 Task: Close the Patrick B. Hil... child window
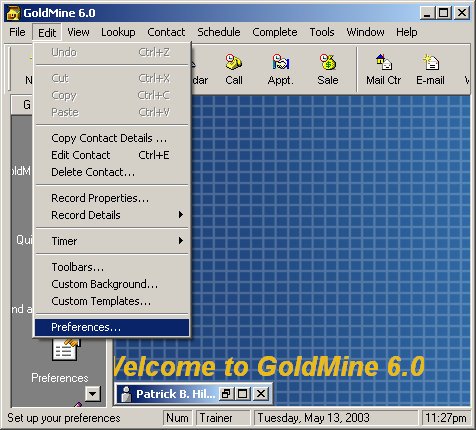click(x=261, y=394)
